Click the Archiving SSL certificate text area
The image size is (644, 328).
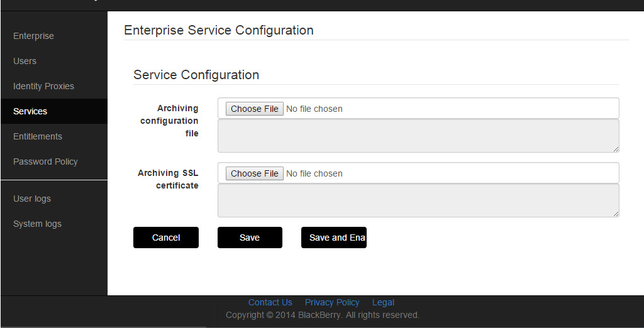(x=418, y=200)
